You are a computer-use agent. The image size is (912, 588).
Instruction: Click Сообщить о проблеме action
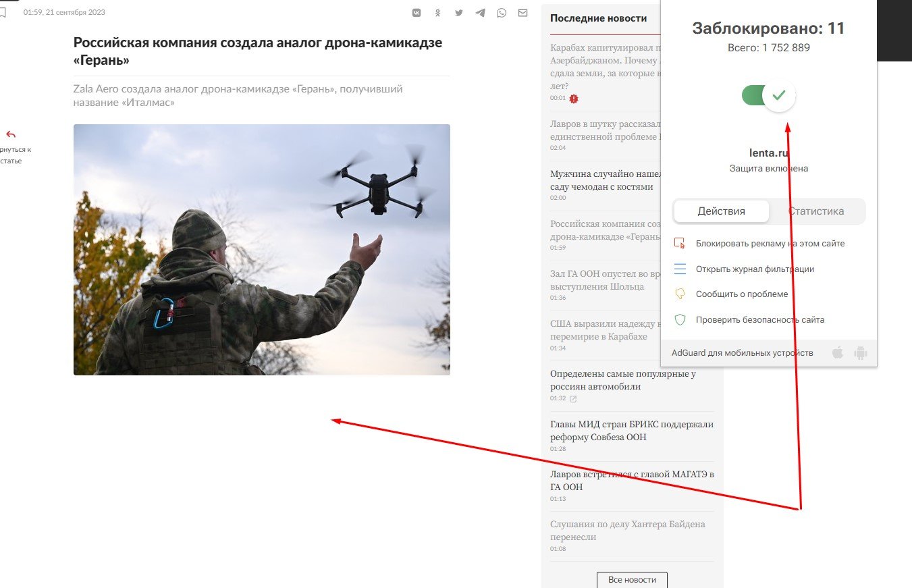tap(742, 294)
